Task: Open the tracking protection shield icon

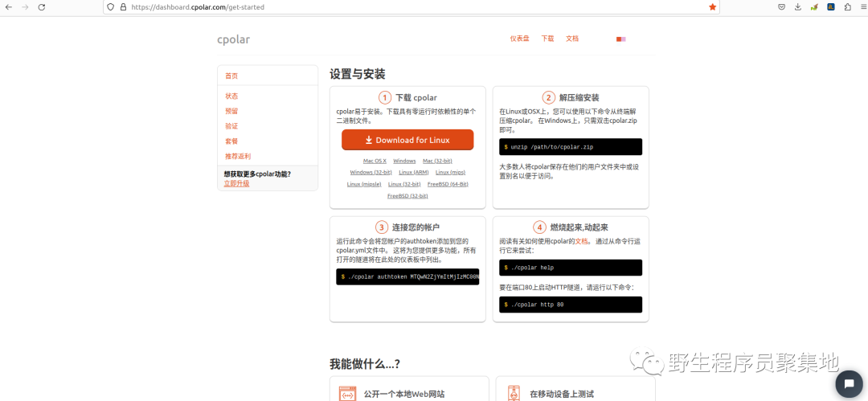Action: [110, 7]
